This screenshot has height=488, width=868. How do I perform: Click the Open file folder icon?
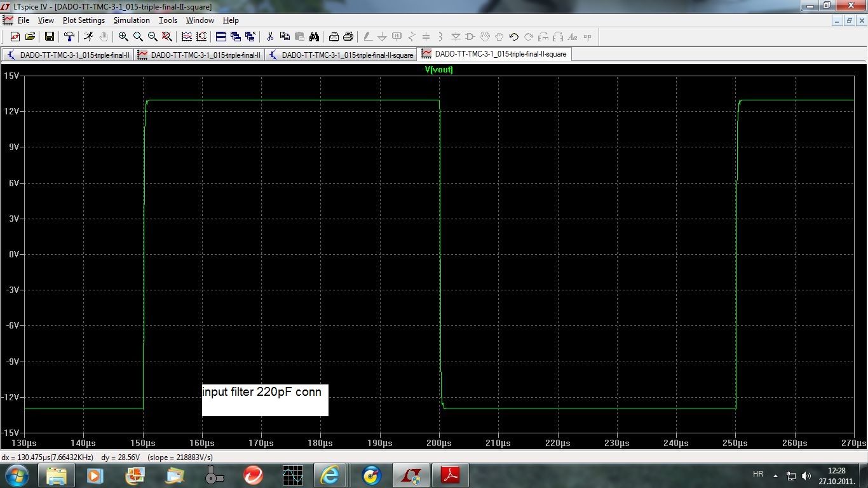point(30,37)
